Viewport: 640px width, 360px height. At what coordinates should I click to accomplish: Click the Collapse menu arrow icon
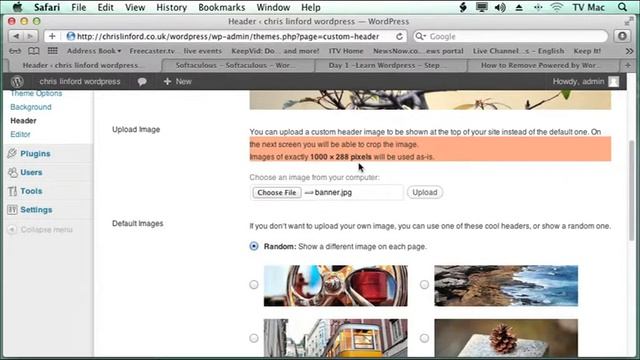(x=12, y=229)
